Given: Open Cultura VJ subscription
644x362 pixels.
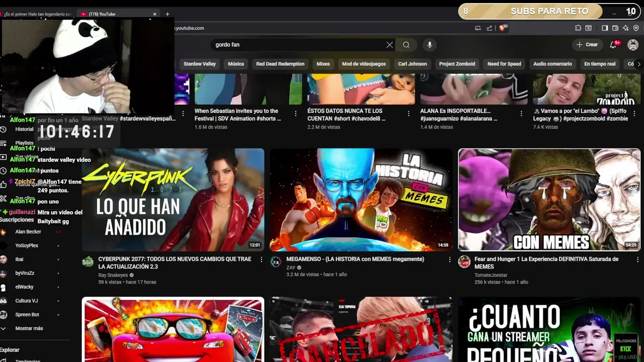Looking at the screenshot, I should click(x=26, y=301).
